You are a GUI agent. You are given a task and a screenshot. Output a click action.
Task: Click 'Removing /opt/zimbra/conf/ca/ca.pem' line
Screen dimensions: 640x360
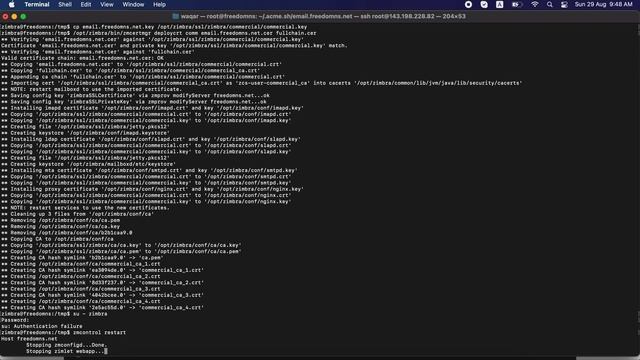pyautogui.click(x=60, y=220)
